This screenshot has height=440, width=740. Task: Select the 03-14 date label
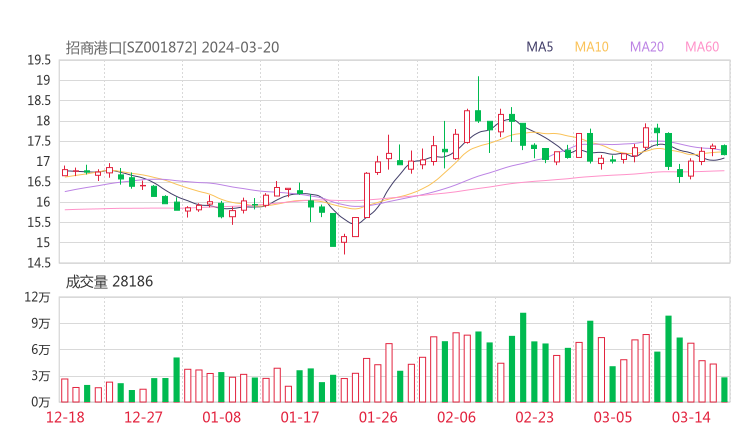(x=691, y=417)
